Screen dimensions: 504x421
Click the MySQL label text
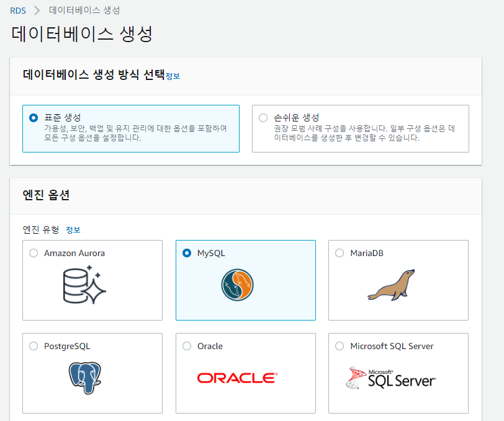pos(211,253)
